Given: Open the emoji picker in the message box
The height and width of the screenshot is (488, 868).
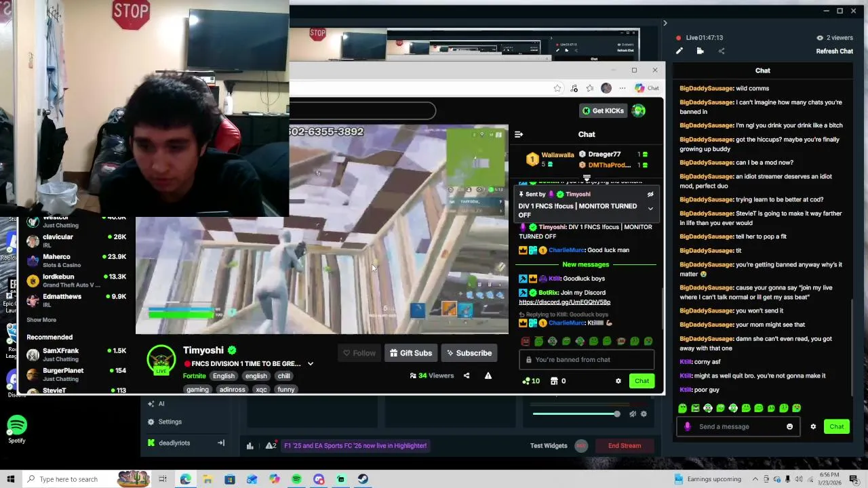Looking at the screenshot, I should (789, 426).
